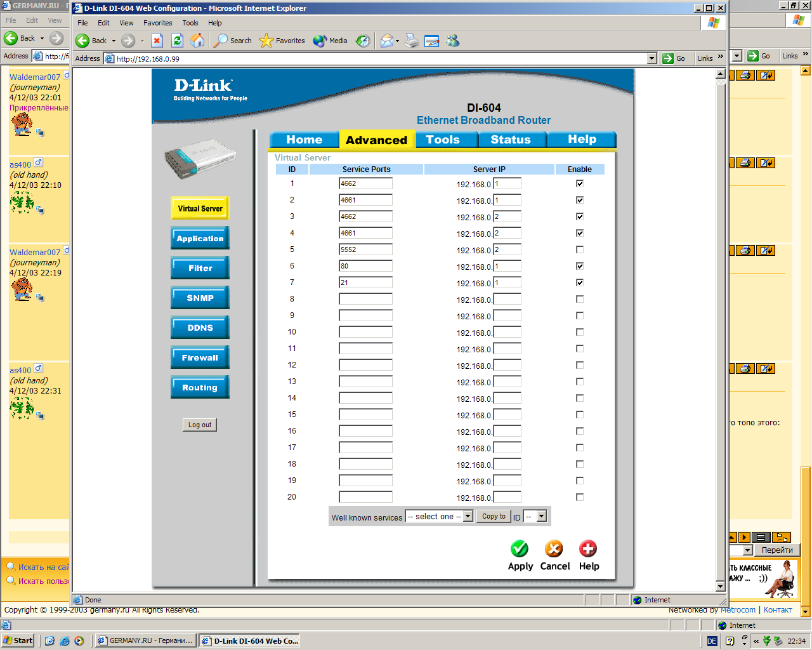Click the Back arrow in D-Link browser toolbar
812x650 pixels.
pyautogui.click(x=82, y=41)
